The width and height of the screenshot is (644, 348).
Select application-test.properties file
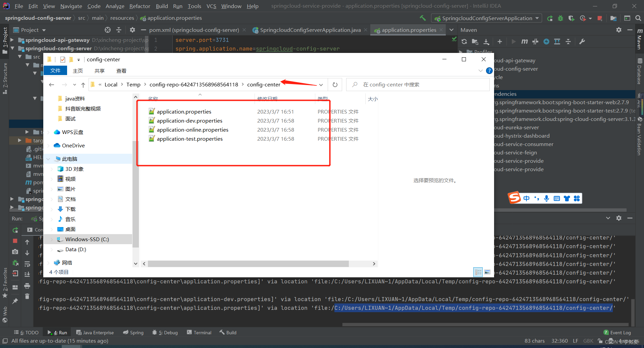point(190,139)
